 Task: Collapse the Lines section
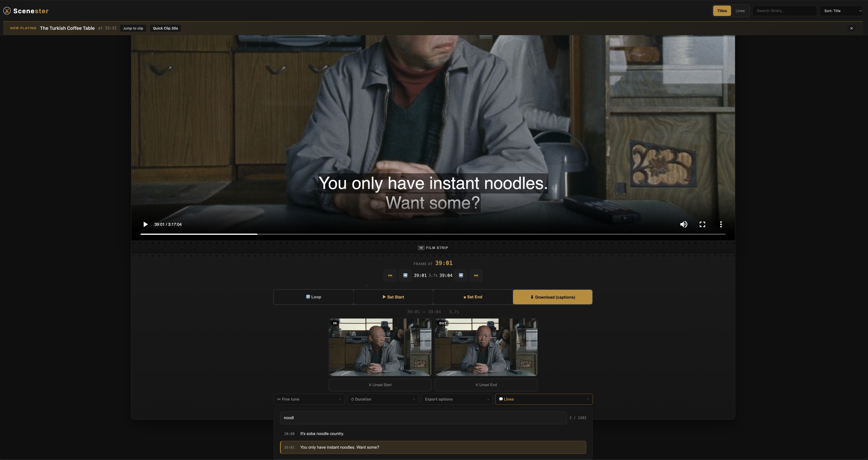coord(544,399)
